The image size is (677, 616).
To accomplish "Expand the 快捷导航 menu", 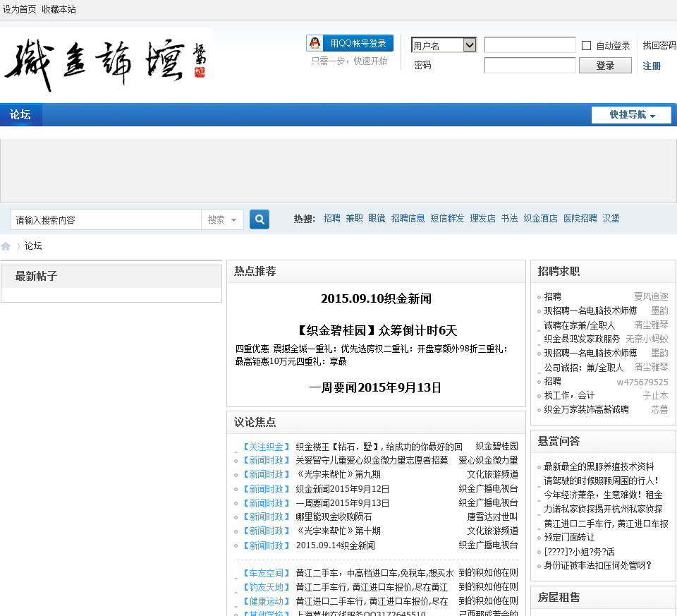I will [631, 115].
